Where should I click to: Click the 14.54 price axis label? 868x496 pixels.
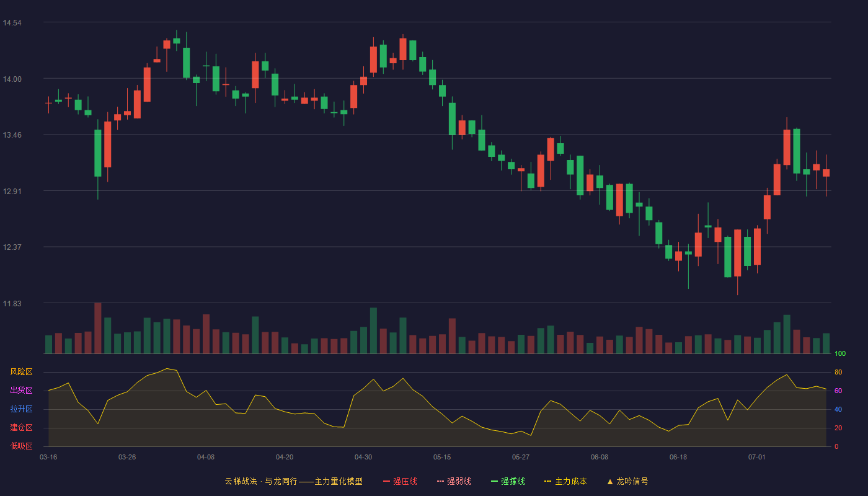click(x=12, y=23)
